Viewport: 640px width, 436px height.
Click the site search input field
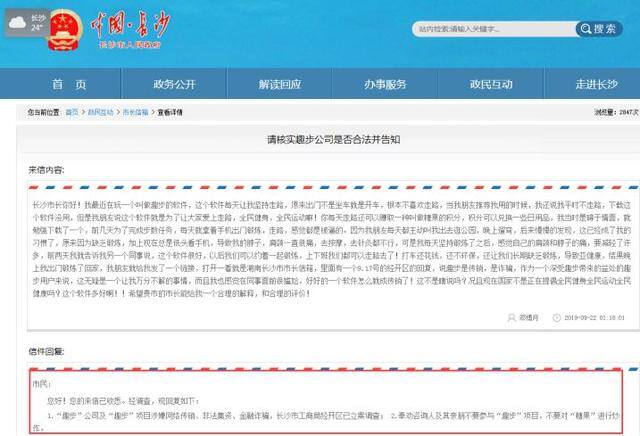[x=495, y=29]
